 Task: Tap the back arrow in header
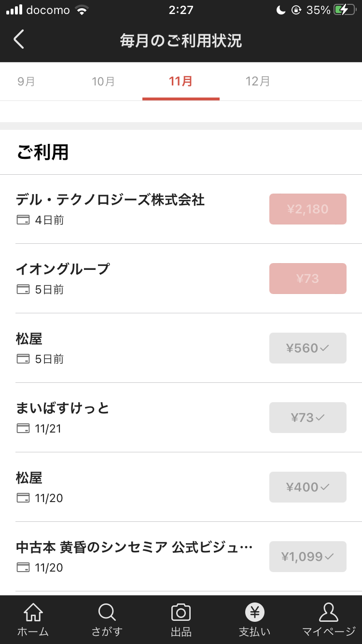[x=19, y=40]
